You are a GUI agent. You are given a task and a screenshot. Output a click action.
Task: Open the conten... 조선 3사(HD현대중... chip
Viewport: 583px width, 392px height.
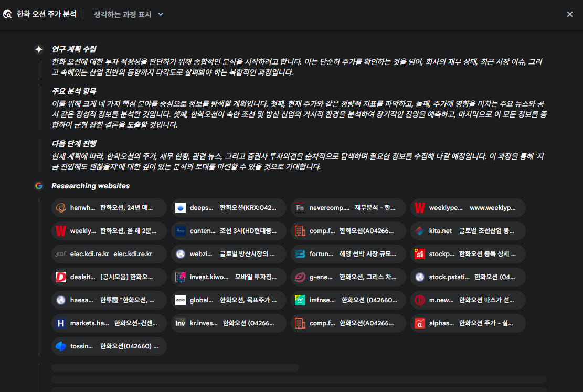pyautogui.click(x=229, y=230)
